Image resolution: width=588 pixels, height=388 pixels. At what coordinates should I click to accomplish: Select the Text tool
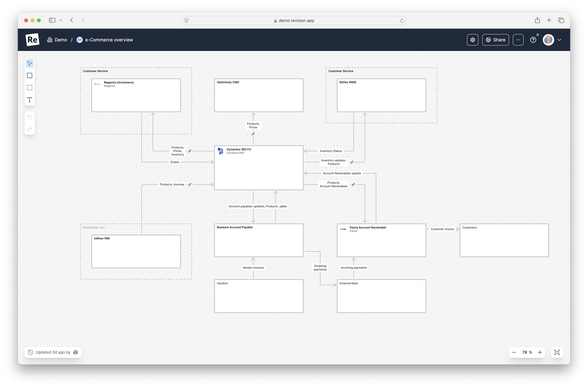coord(29,100)
